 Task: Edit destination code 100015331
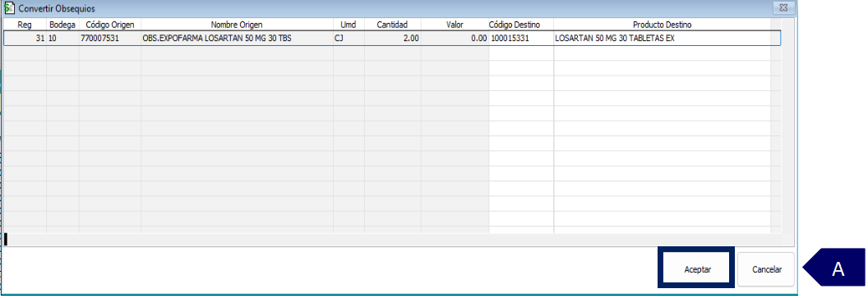521,38
